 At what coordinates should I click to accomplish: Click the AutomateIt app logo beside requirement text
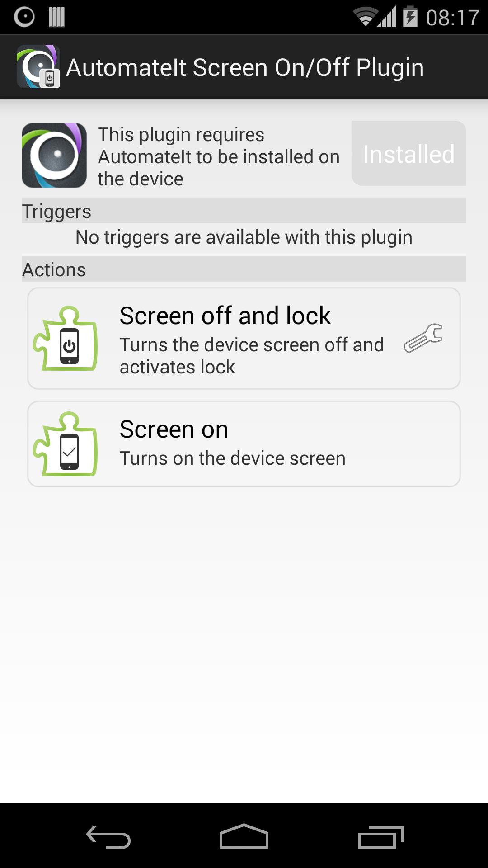click(54, 155)
